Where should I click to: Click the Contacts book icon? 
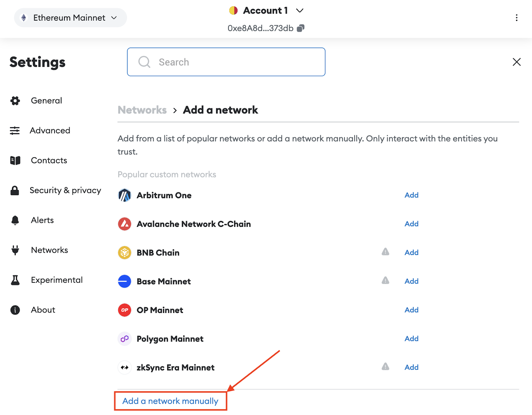click(15, 160)
